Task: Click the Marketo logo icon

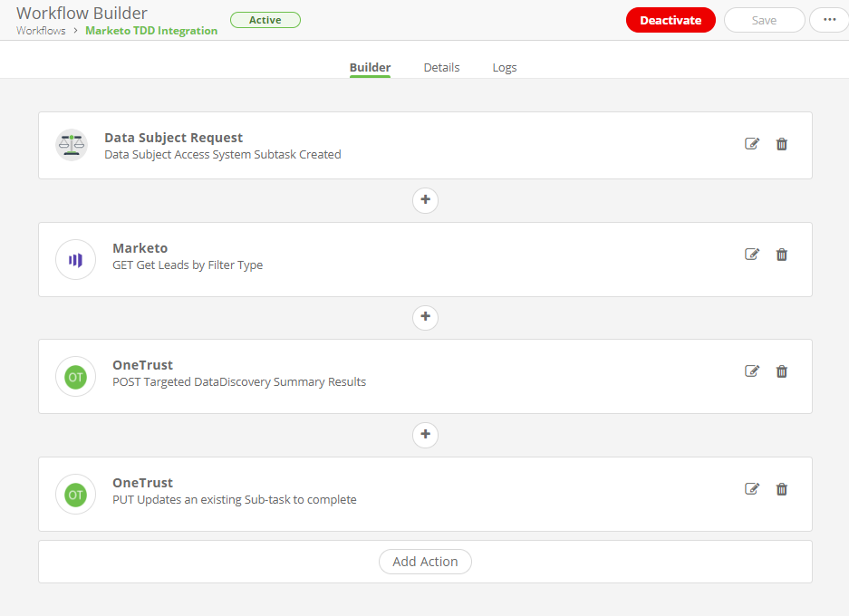Action: (75, 260)
